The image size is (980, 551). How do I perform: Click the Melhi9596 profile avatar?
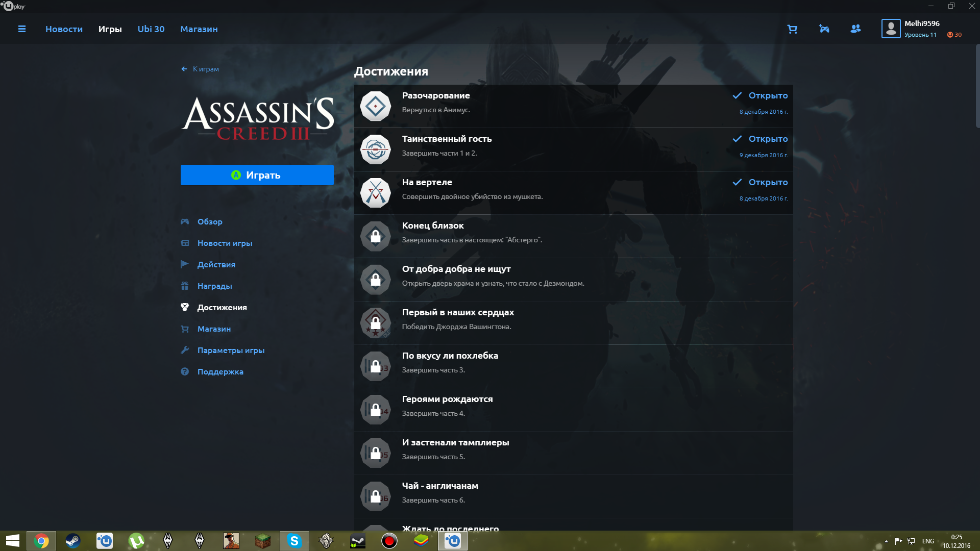[x=891, y=29]
